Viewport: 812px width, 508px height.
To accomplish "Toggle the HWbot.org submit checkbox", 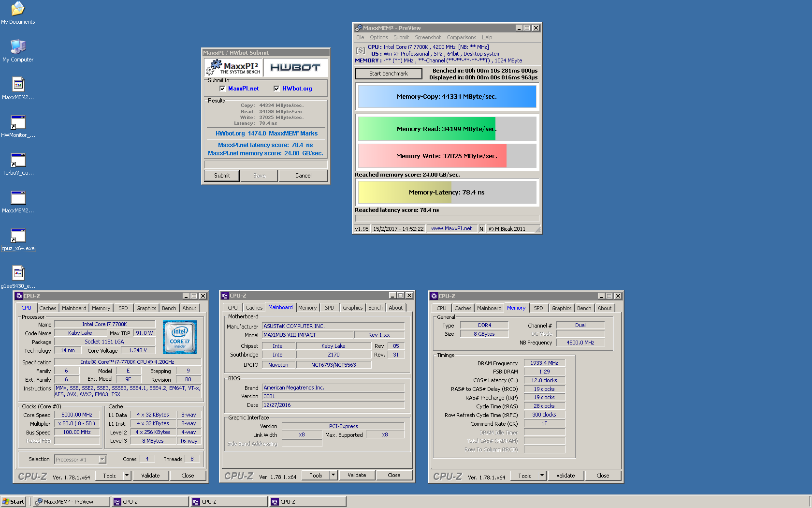I will point(276,89).
